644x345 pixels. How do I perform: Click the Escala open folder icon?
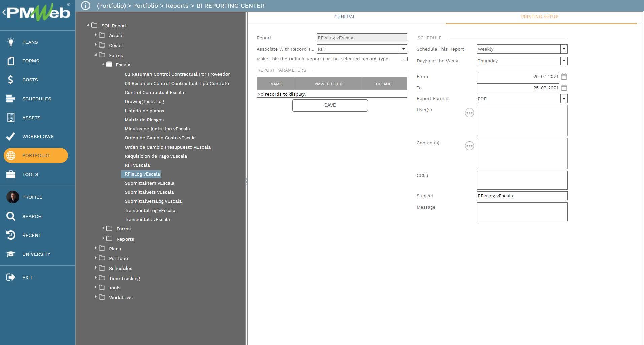109,64
